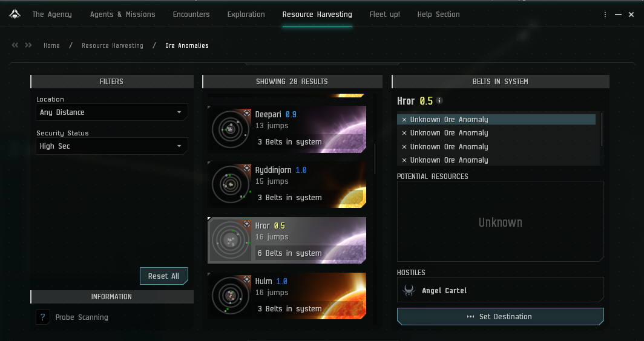Screen dimensions: 644x341
Task: Click the X icon on first anomaly row
Action: click(x=404, y=120)
